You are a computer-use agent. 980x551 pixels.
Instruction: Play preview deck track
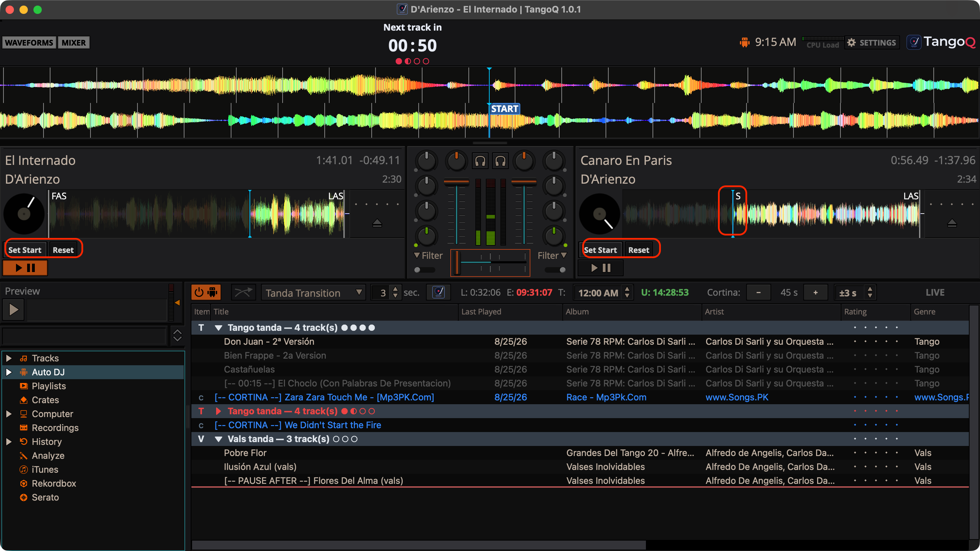(14, 310)
